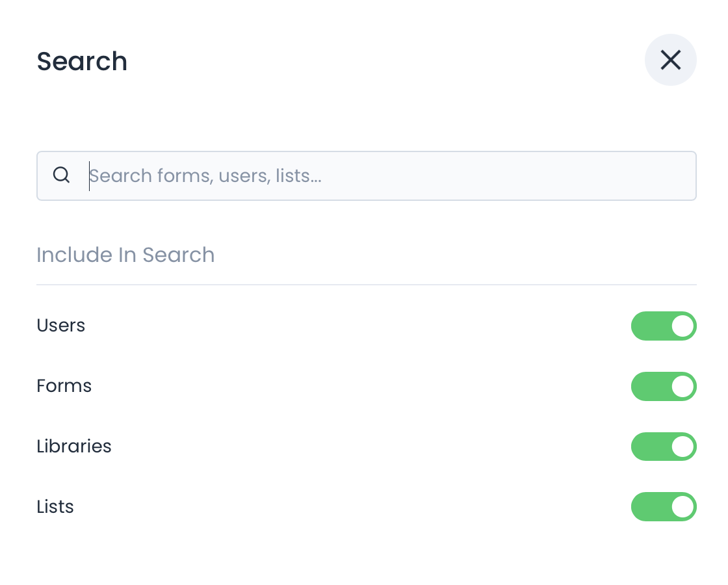
Task: Switch off the Libraries toggle
Action: (663, 447)
